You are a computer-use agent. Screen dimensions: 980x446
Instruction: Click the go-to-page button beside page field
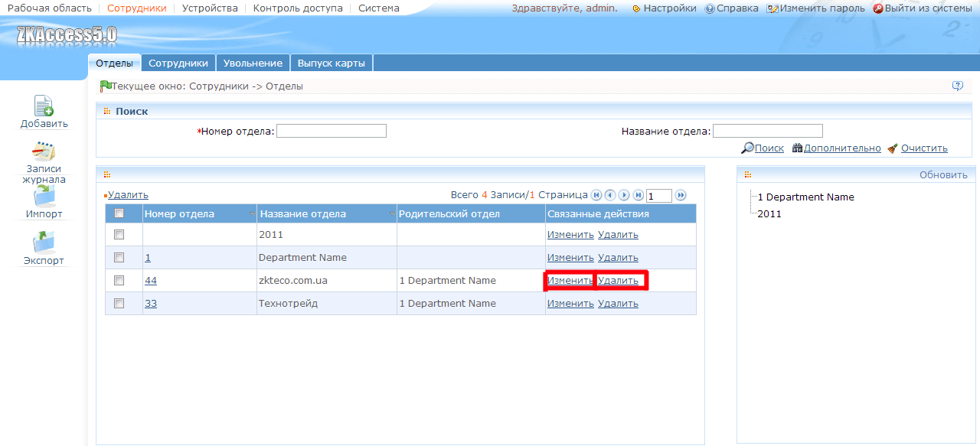681,195
